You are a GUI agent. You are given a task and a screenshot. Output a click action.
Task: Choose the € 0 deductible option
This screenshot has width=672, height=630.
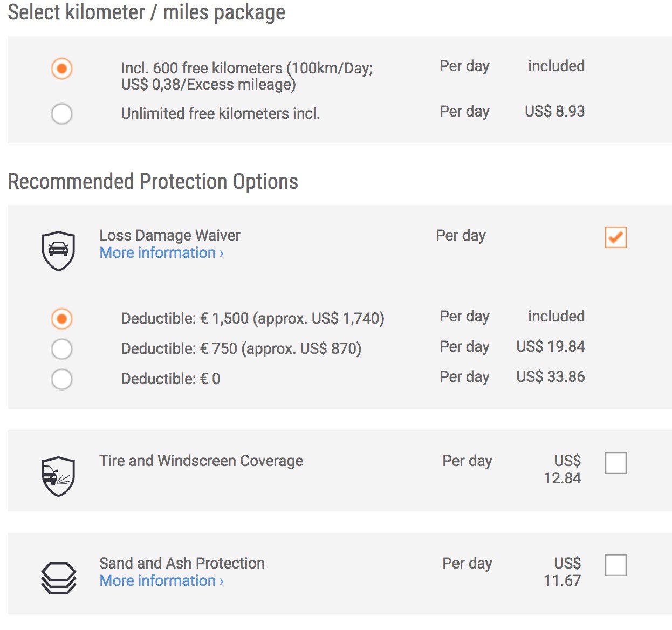click(x=61, y=379)
